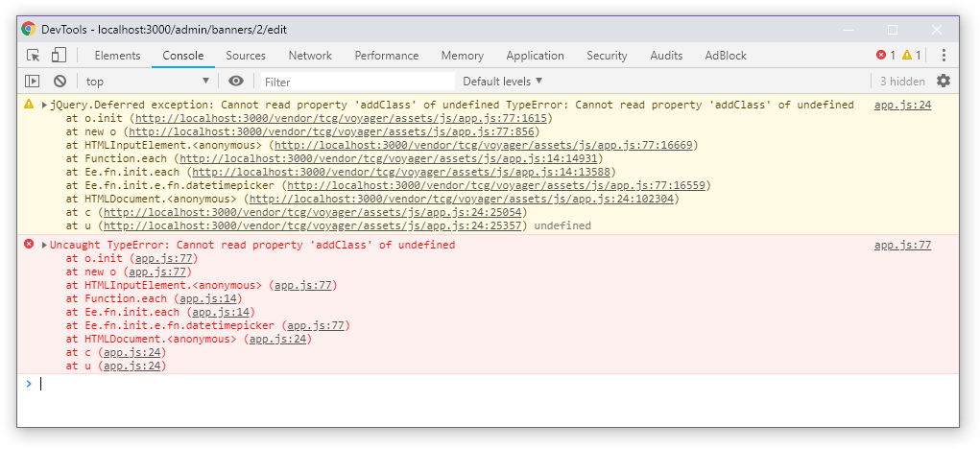Click the 3 hidden messages label

[x=902, y=82]
